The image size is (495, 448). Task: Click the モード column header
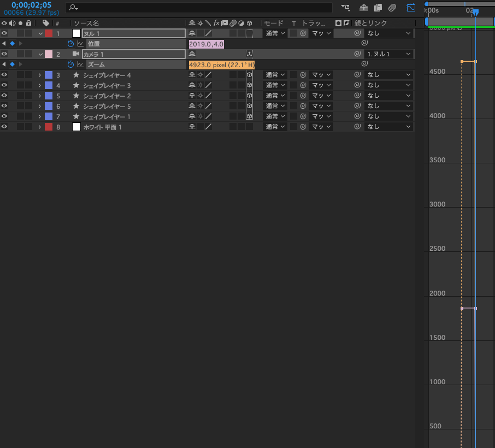(273, 23)
